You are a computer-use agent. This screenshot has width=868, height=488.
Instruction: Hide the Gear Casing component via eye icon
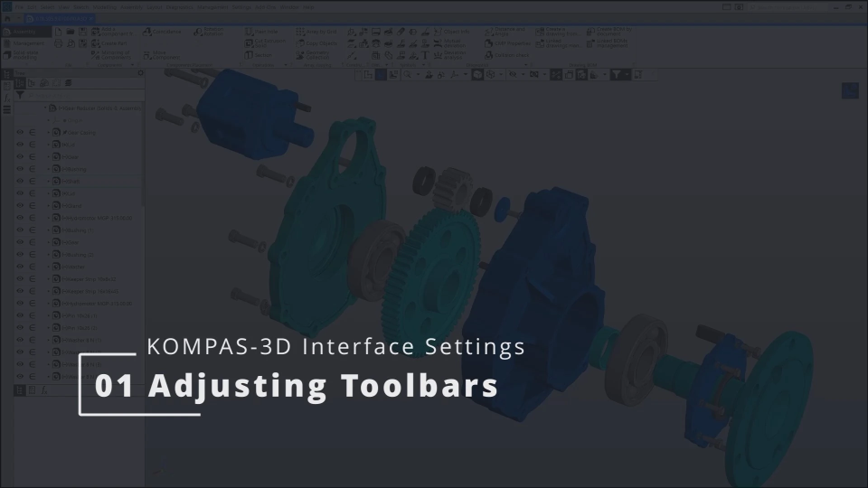click(x=20, y=133)
